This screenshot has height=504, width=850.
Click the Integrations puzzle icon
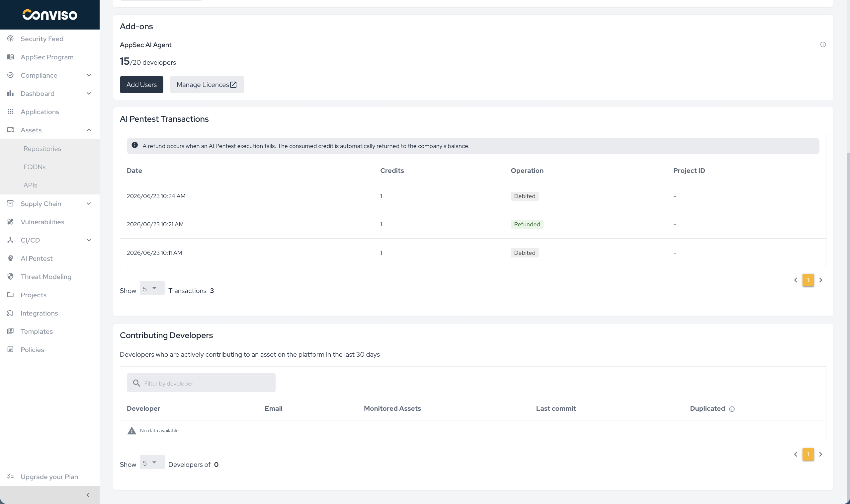click(11, 313)
